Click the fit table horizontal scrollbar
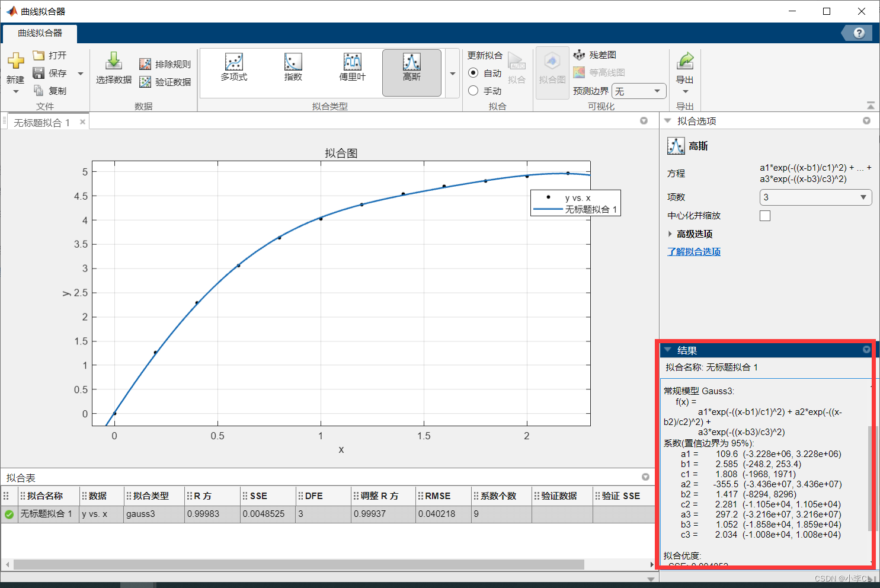Image resolution: width=880 pixels, height=588 pixels. click(x=299, y=564)
